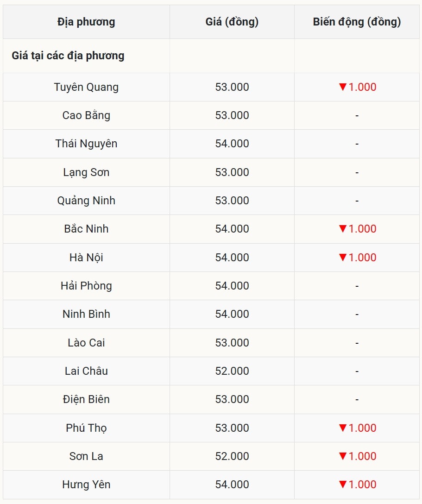Click the Lạng Sơn row label
The height and width of the screenshot is (504, 422).
click(x=86, y=172)
